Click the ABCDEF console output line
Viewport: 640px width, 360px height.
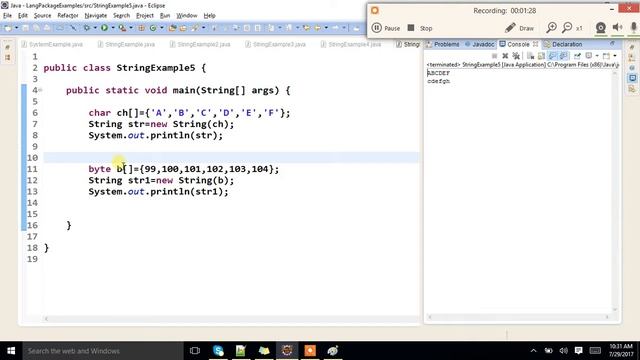coord(438,73)
